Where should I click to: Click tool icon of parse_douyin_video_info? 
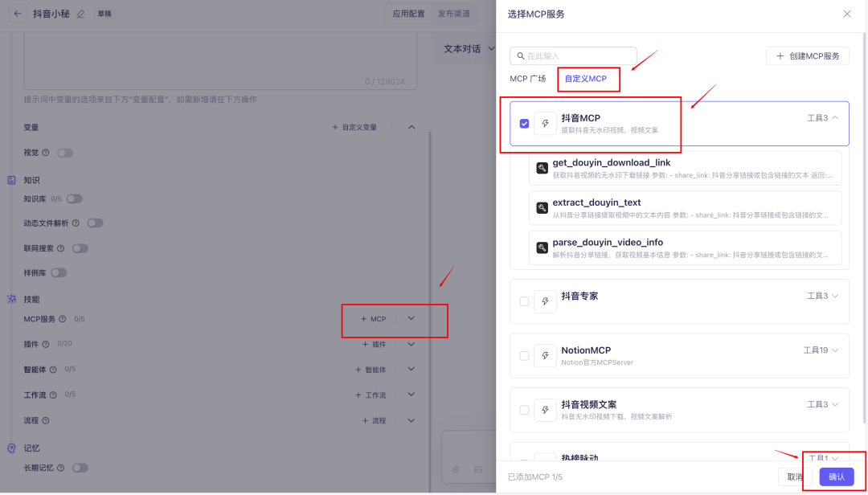click(x=542, y=247)
